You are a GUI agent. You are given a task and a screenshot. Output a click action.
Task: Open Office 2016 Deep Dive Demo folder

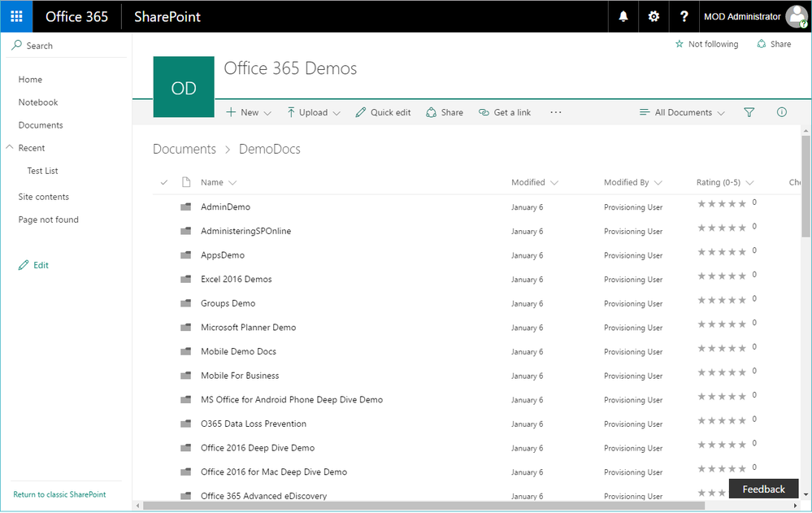(x=258, y=447)
